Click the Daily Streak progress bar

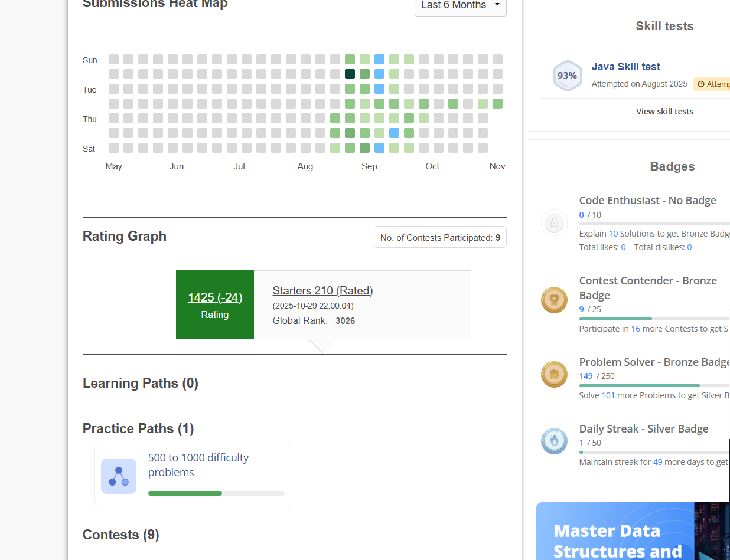pos(654,452)
